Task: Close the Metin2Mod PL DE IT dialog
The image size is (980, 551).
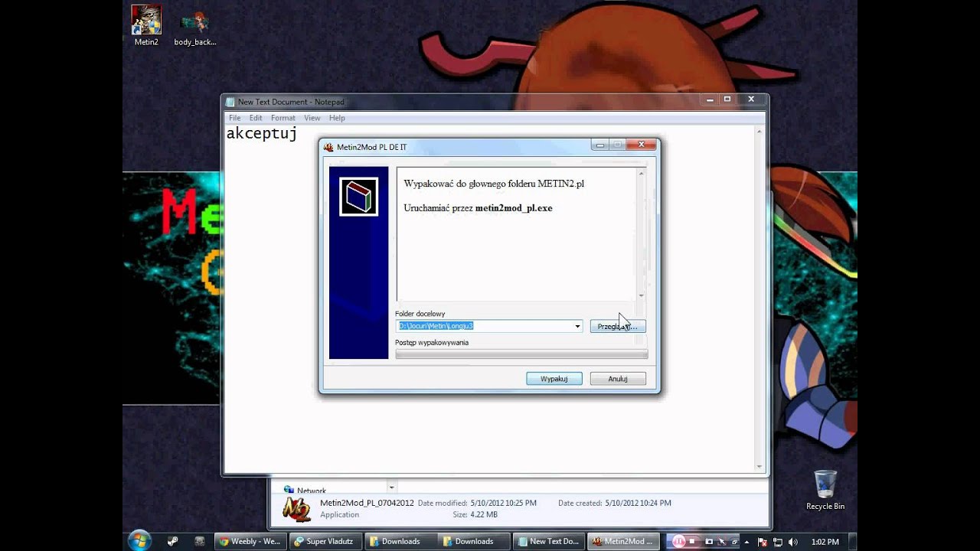Action: click(642, 145)
